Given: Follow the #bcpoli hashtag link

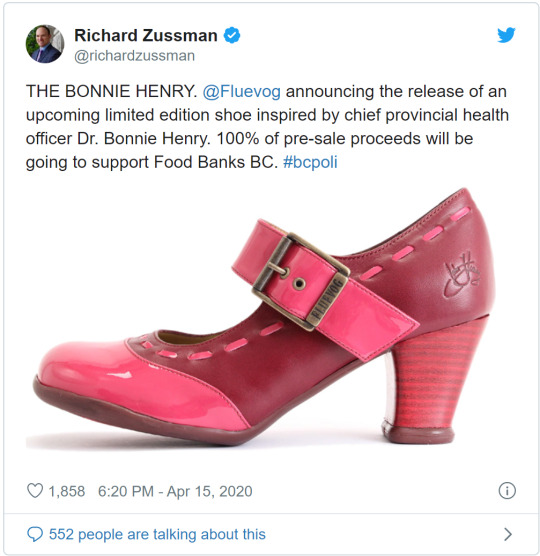Looking at the screenshot, I should click(310, 162).
